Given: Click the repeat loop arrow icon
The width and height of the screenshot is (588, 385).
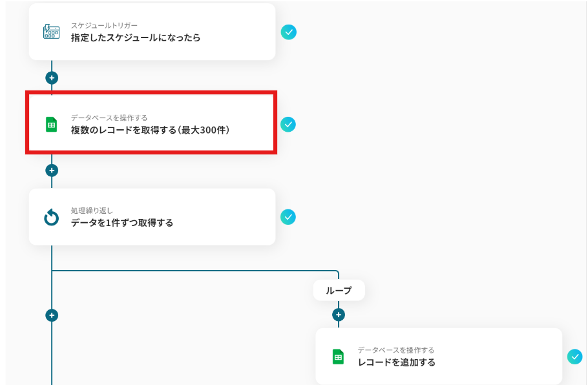Looking at the screenshot, I should click(x=52, y=218).
